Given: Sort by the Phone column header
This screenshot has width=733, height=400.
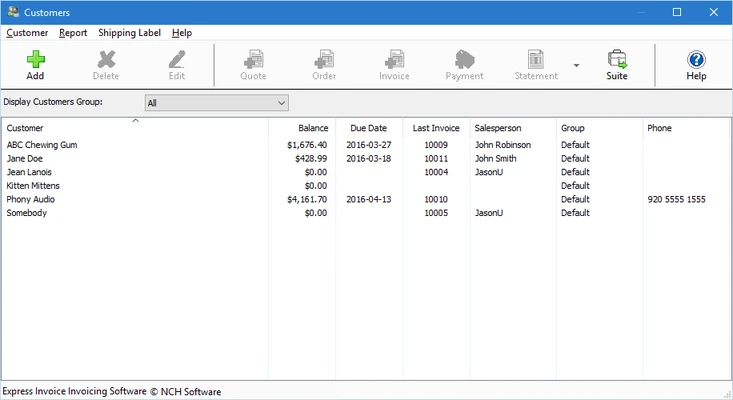Looking at the screenshot, I should pyautogui.click(x=686, y=128).
